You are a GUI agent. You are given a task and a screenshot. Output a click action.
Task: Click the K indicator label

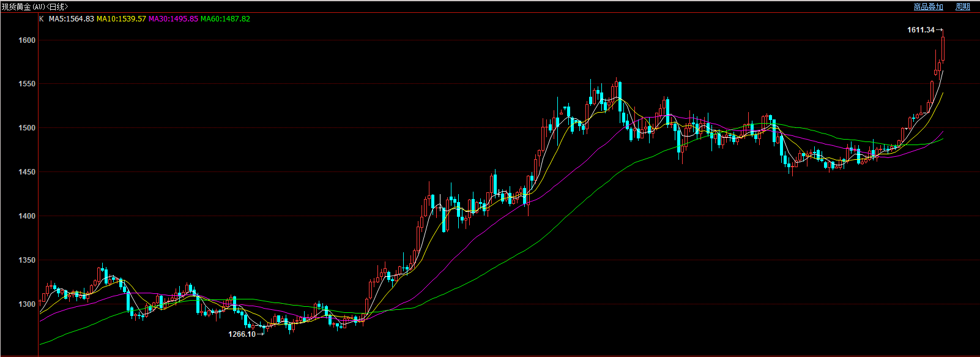pyautogui.click(x=42, y=19)
